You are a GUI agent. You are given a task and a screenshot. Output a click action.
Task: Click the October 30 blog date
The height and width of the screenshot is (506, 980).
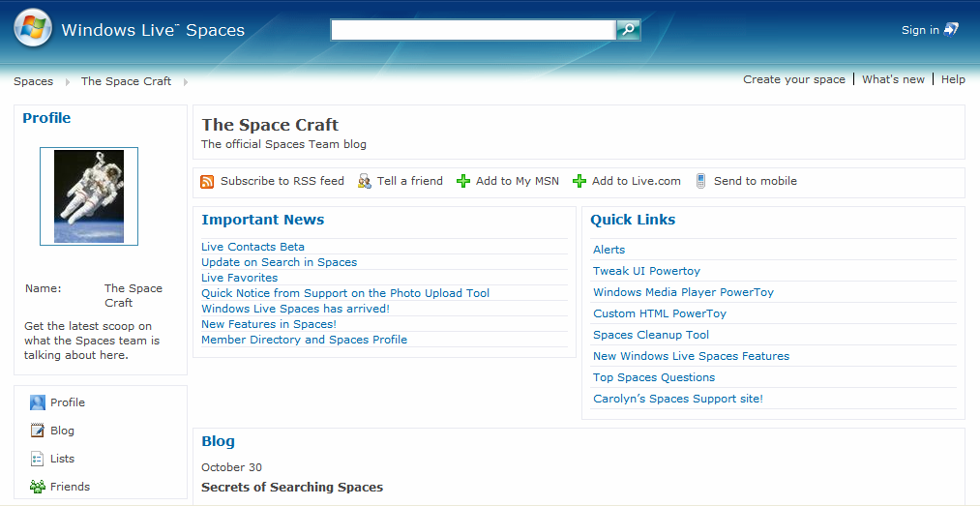coord(232,467)
